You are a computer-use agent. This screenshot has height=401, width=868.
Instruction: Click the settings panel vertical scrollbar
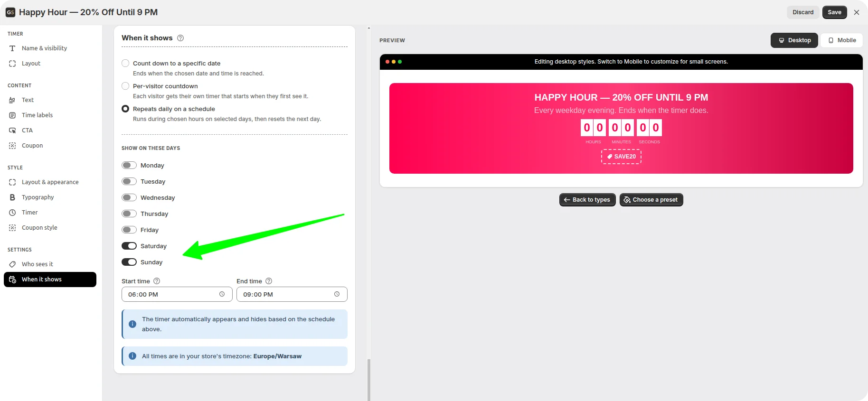[x=369, y=380]
